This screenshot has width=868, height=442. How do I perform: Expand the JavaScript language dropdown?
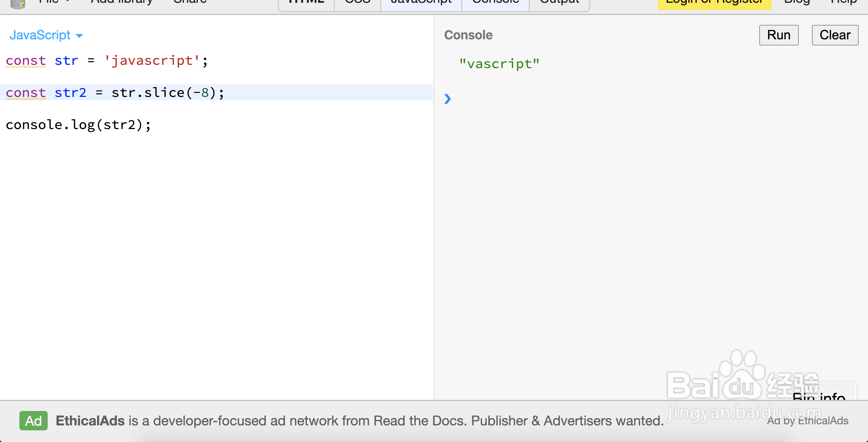coord(46,35)
